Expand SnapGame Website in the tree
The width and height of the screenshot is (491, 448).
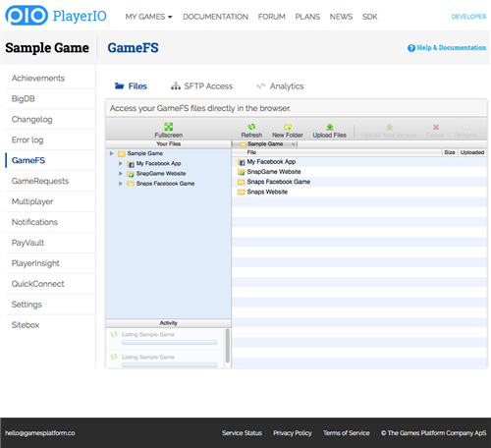[121, 174]
